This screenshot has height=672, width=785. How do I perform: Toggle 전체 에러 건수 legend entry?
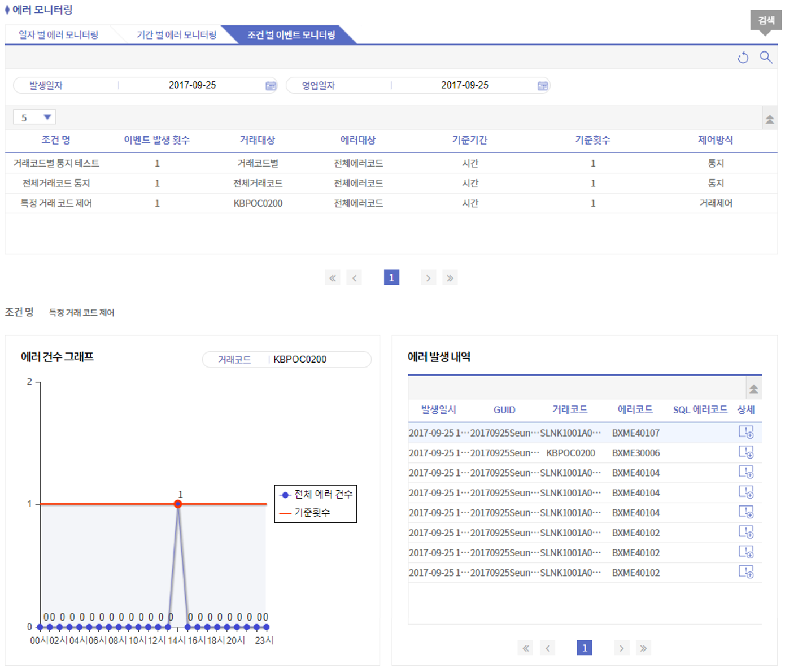click(316, 495)
